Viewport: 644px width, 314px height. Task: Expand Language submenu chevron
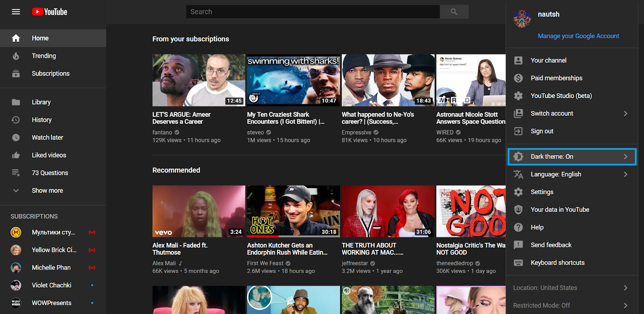[x=625, y=174]
